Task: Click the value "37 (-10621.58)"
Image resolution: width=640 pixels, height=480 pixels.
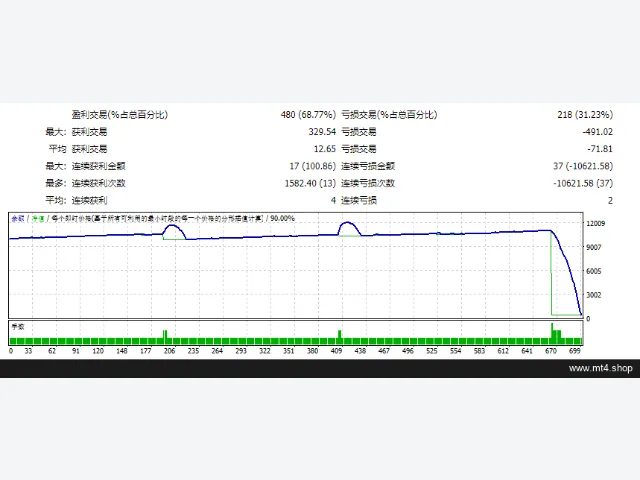Action: (583, 166)
